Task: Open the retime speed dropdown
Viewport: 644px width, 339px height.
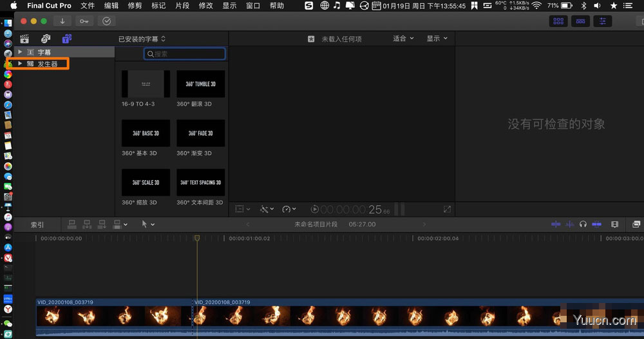Action: point(289,209)
